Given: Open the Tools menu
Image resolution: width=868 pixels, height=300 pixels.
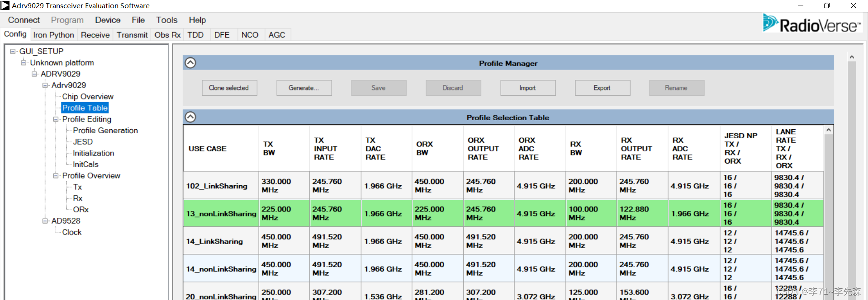Looking at the screenshot, I should (167, 20).
